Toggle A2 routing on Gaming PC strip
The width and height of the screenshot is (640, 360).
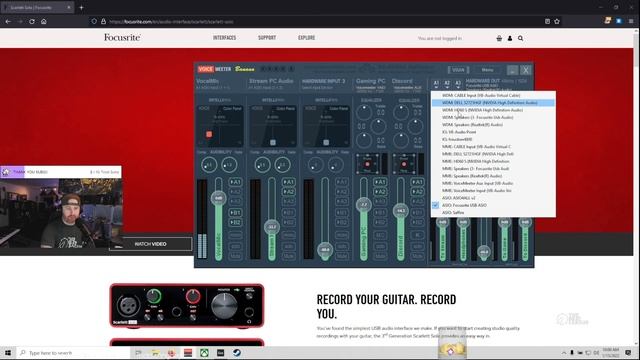380,191
